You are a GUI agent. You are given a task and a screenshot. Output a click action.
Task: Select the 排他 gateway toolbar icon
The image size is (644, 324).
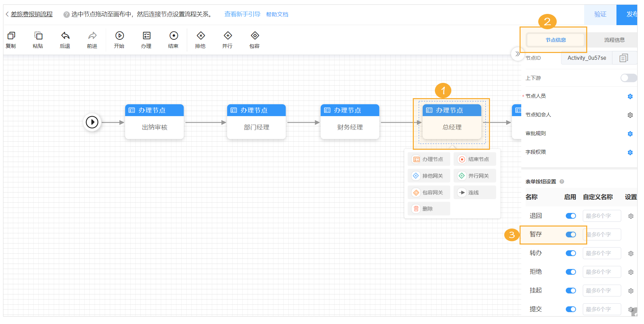201,36
